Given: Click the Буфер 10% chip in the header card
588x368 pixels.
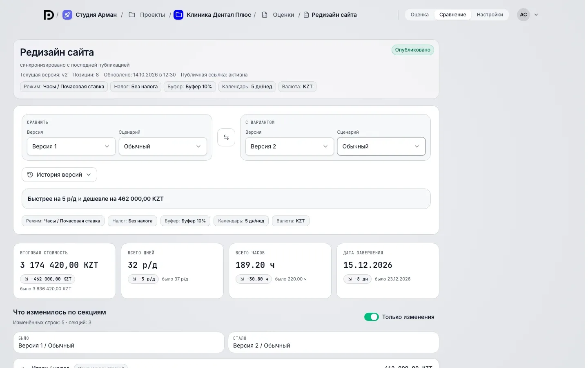Looking at the screenshot, I should [190, 87].
